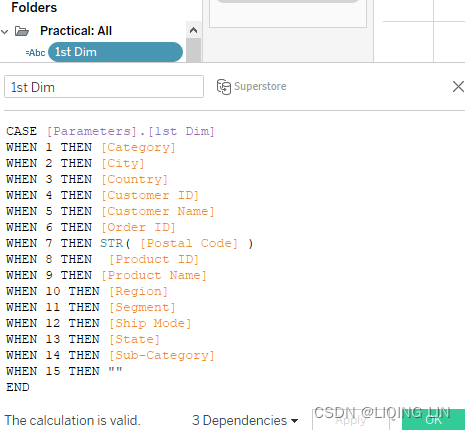Select the 1st Dim field pill

pyautogui.click(x=115, y=52)
